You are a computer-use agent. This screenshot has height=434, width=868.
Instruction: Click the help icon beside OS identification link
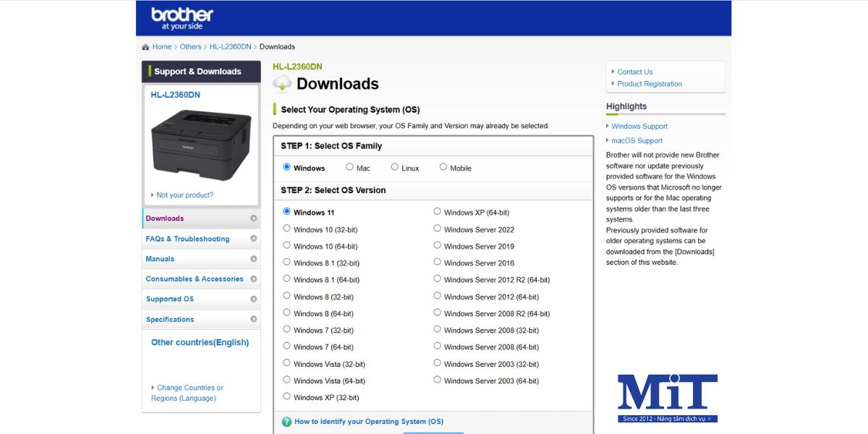point(286,422)
